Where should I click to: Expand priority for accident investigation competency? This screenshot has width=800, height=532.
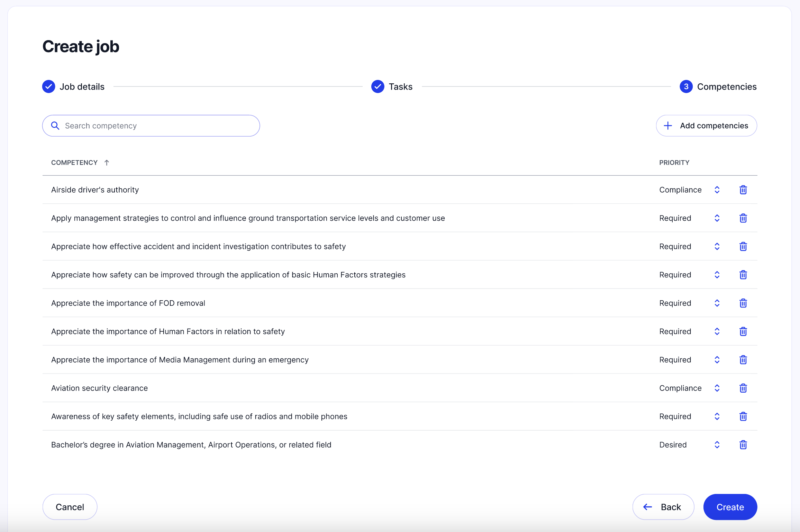click(717, 247)
